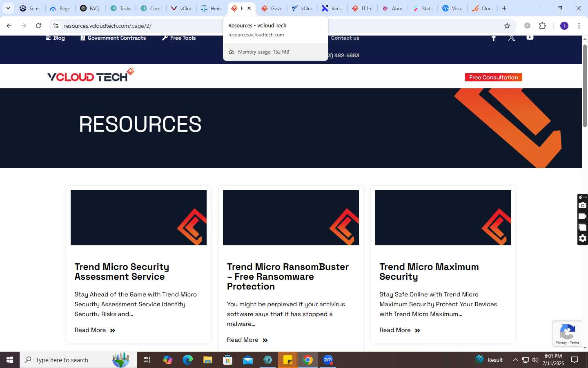Click the taskbar search box

[x=78, y=360]
